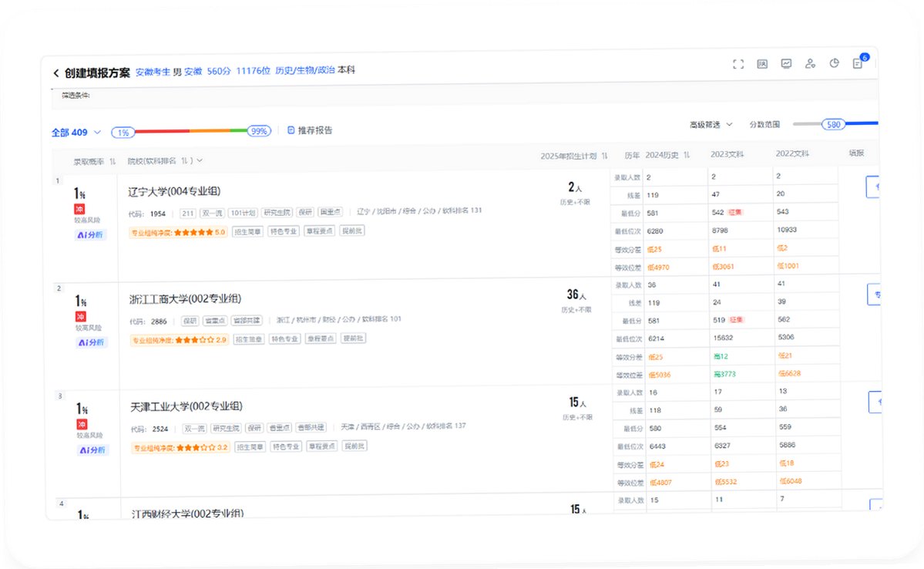Click the 填报 button in 天津工业大学 row
This screenshot has width=924, height=569.
[875, 402]
